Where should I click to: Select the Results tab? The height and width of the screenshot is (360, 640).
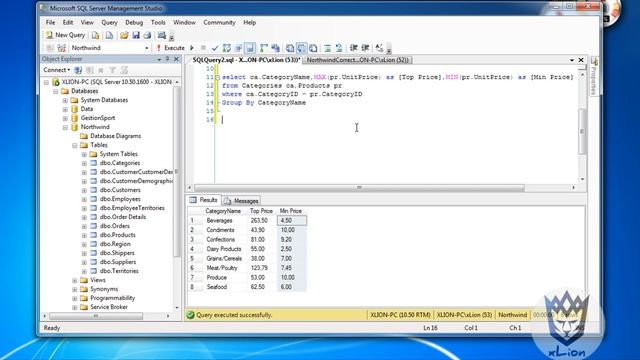(x=204, y=200)
